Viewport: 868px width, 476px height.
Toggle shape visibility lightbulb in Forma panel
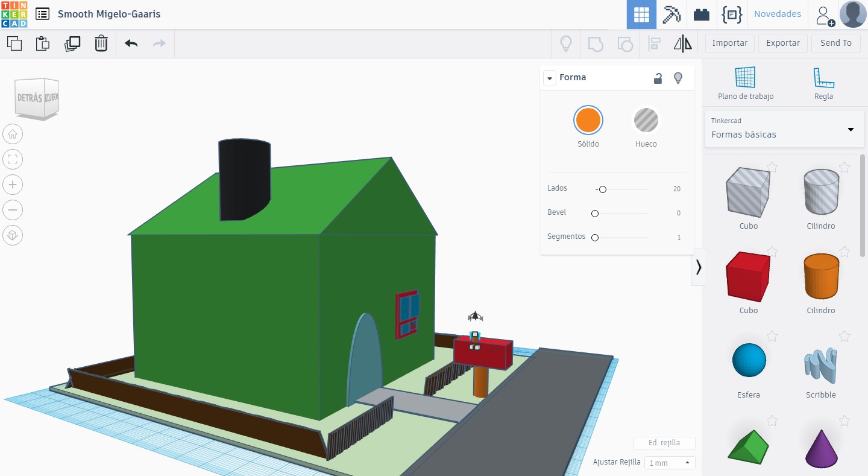pyautogui.click(x=678, y=78)
